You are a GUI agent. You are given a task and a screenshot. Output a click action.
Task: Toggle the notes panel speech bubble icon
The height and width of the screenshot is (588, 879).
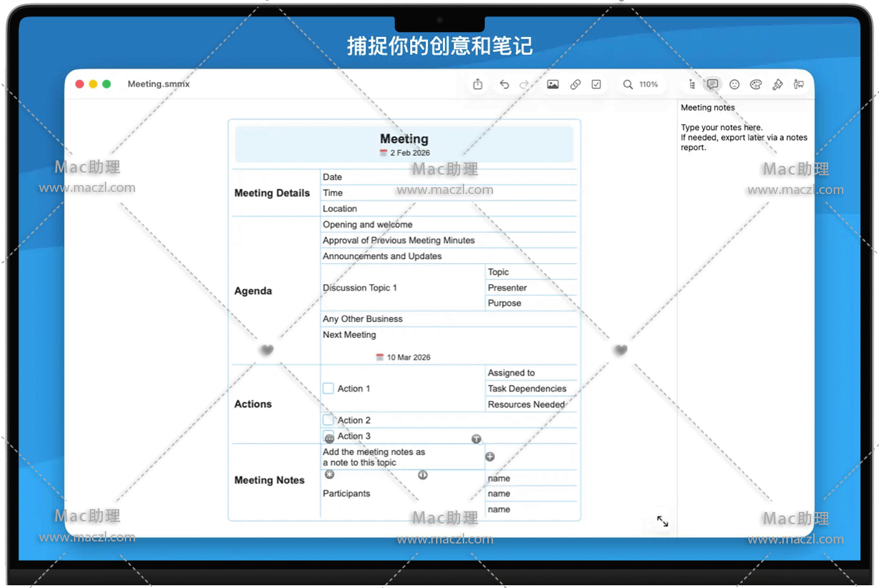(712, 84)
